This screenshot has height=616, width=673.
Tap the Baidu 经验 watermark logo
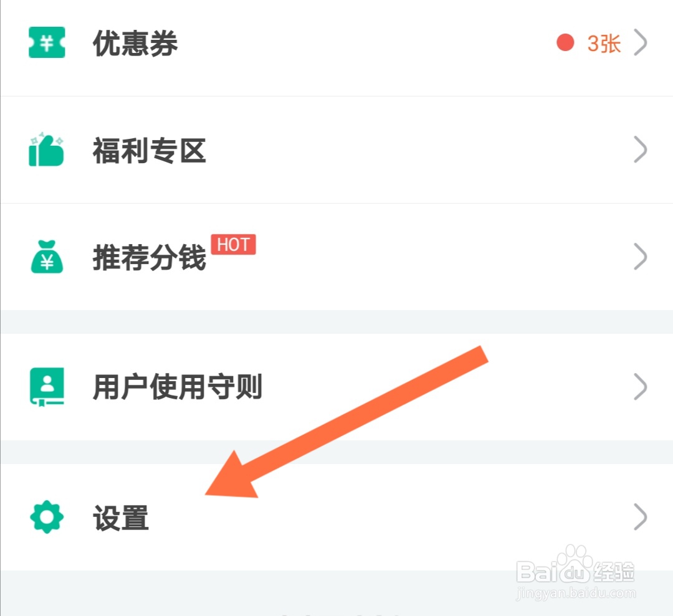[x=576, y=572]
